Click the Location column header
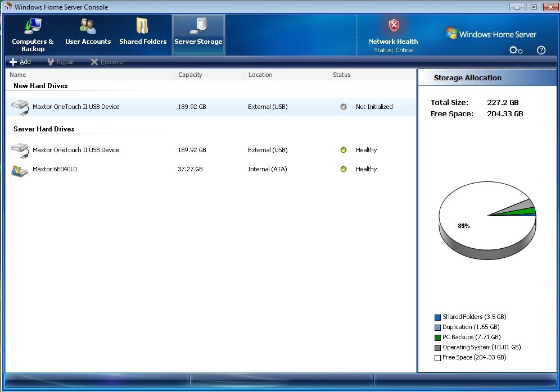Image resolution: width=560 pixels, height=392 pixels. (x=260, y=75)
